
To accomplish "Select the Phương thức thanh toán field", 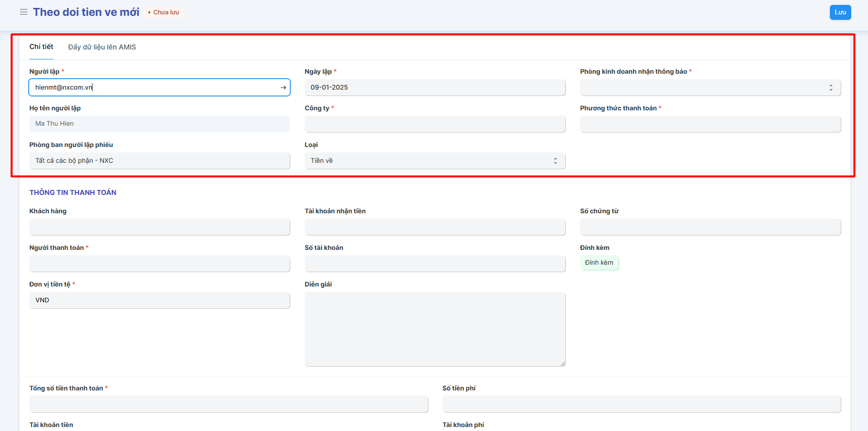I will pyautogui.click(x=710, y=124).
